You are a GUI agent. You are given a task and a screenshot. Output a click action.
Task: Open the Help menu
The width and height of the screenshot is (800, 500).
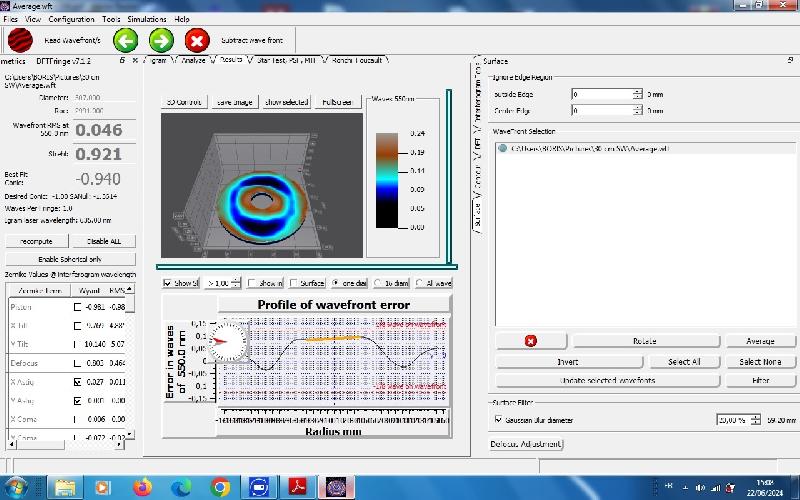(x=182, y=19)
